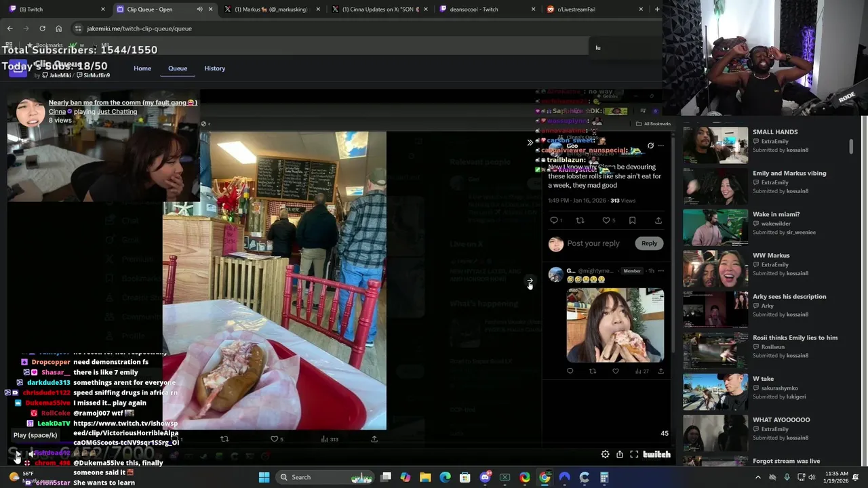The image size is (868, 488).
Task: Open the History nav item
Action: pyautogui.click(x=215, y=68)
